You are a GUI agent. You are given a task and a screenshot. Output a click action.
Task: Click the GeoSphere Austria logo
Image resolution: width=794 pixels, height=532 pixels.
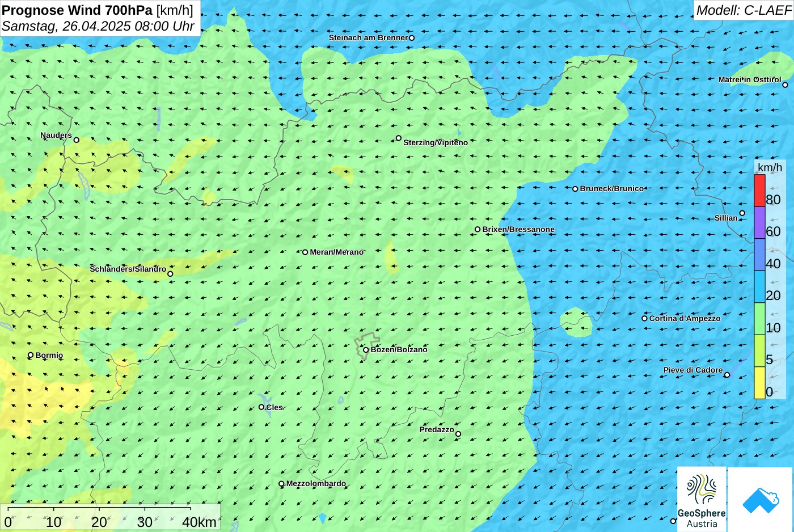pos(702,499)
